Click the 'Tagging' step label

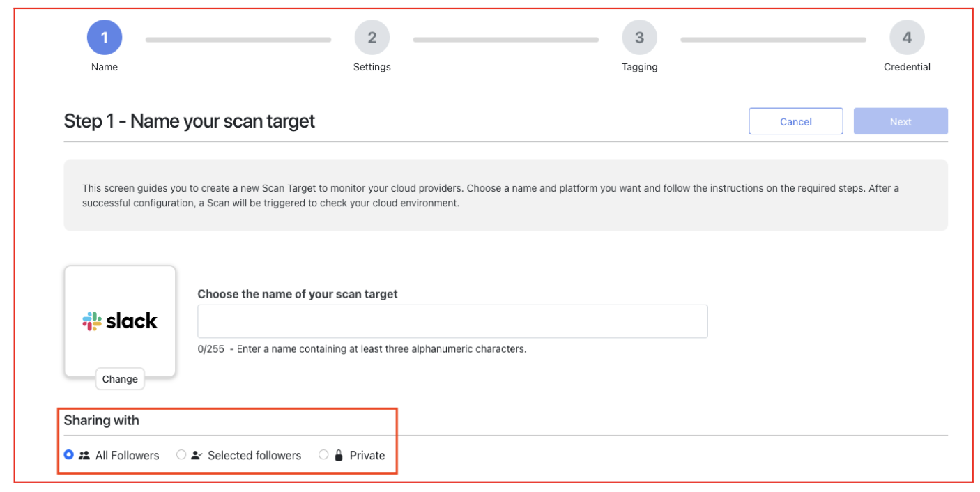click(640, 67)
